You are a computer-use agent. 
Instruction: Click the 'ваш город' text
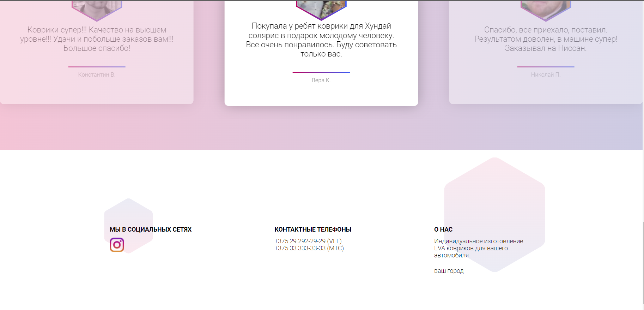pos(449,271)
